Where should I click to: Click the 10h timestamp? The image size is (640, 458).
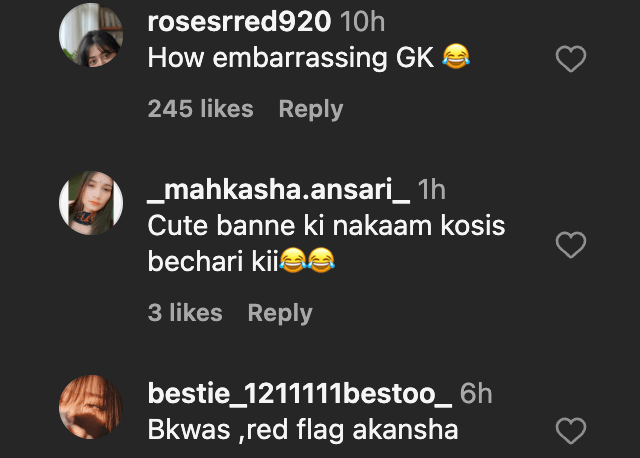(x=362, y=22)
